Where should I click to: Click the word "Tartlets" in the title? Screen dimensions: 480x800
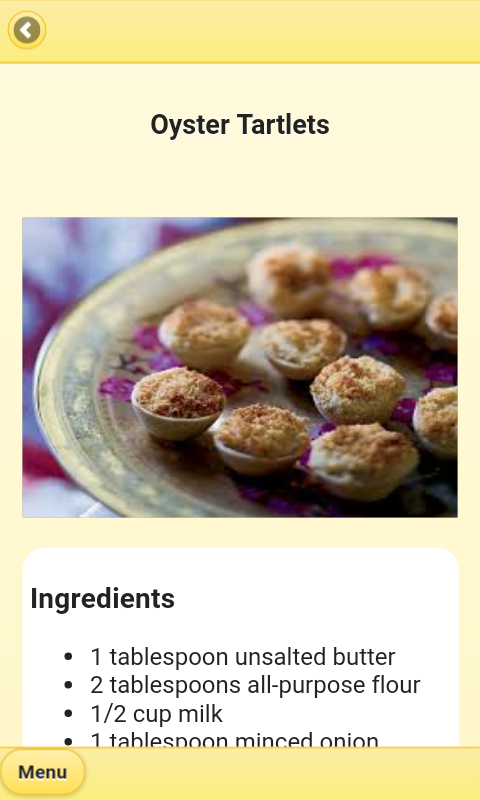tap(283, 124)
